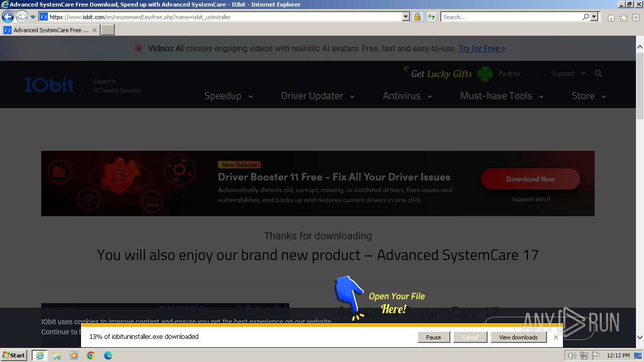Open the network tray icon
The width and height of the screenshot is (644, 362).
(584, 355)
